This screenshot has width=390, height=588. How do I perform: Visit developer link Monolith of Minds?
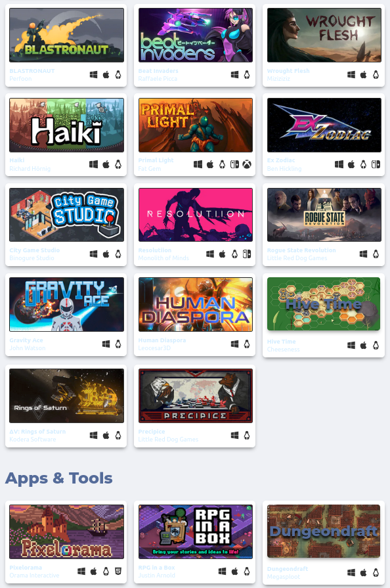pyautogui.click(x=163, y=258)
